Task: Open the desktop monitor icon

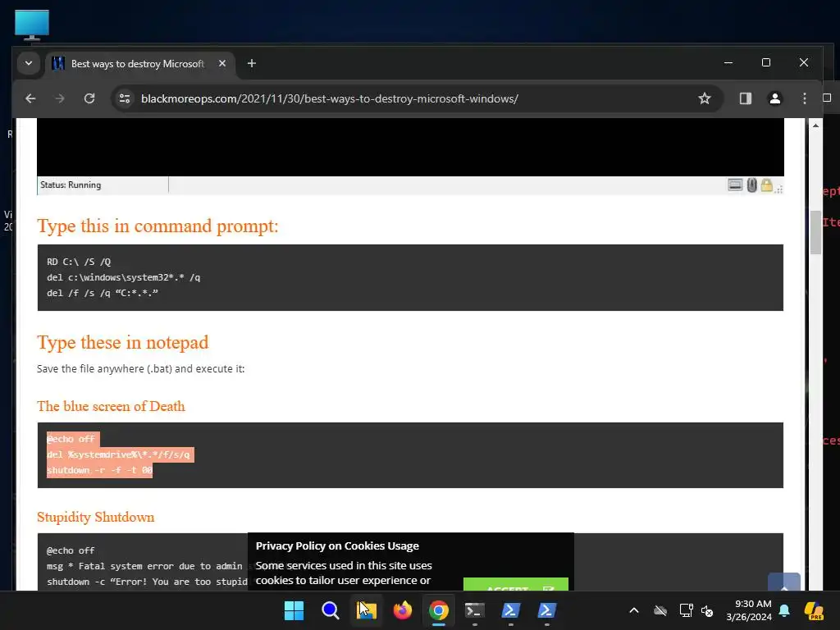Action: click(32, 25)
